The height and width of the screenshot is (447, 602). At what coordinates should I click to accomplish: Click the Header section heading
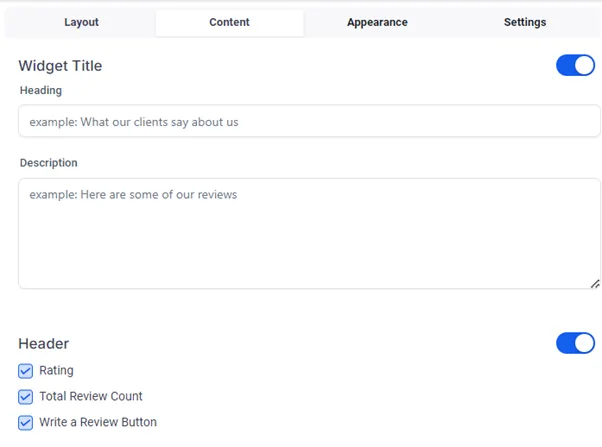43,343
